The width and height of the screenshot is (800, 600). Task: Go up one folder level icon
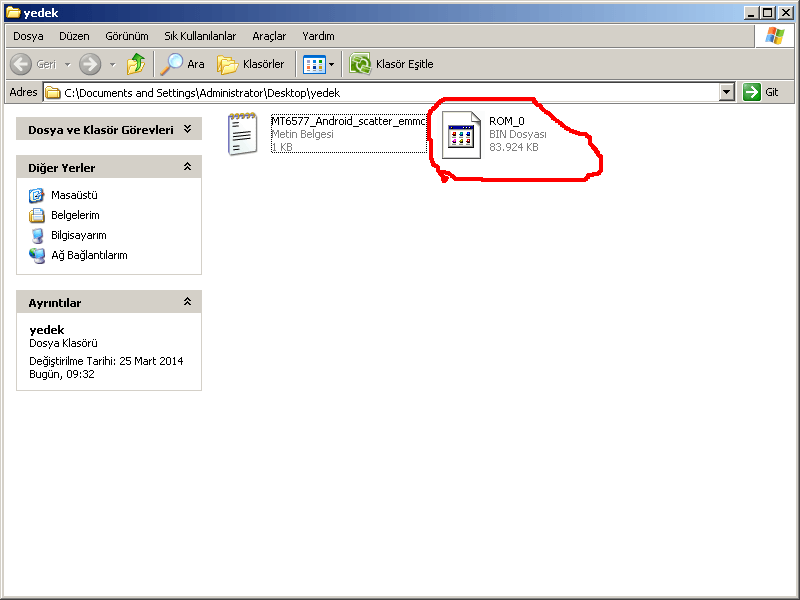coord(136,64)
